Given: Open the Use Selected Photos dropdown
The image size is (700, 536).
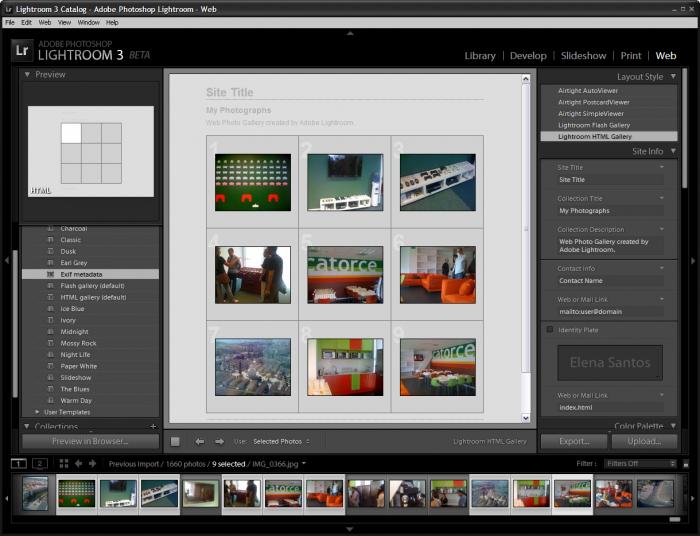Looking at the screenshot, I should click(281, 441).
